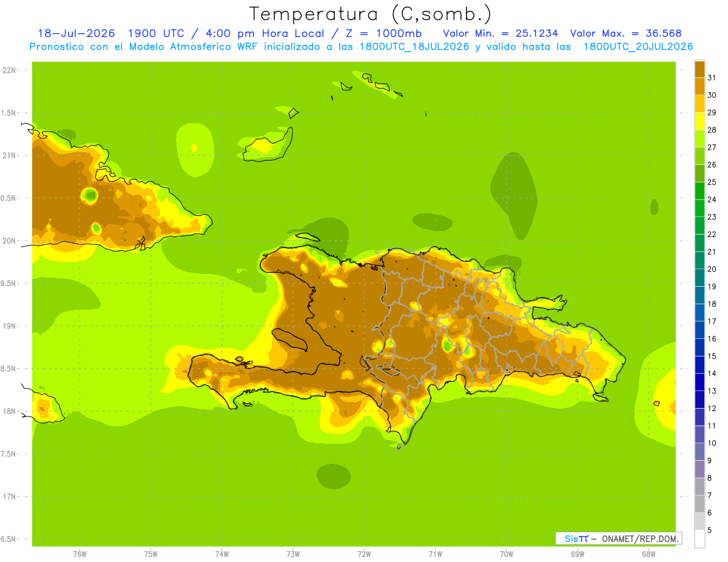Click the brown legend swatch above 31
The width and height of the screenshot is (728, 562).
coord(699,69)
